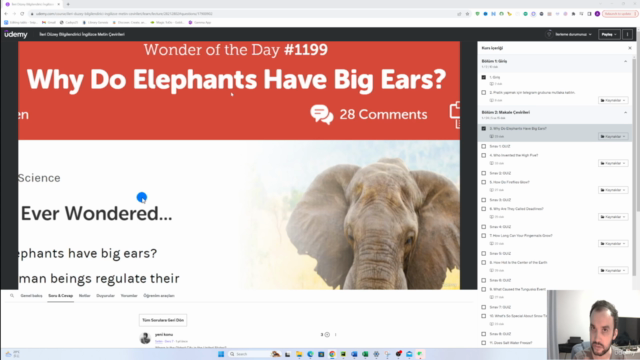Open the Sınav 3: QUIZ item
640x360 pixels.
tap(500, 200)
